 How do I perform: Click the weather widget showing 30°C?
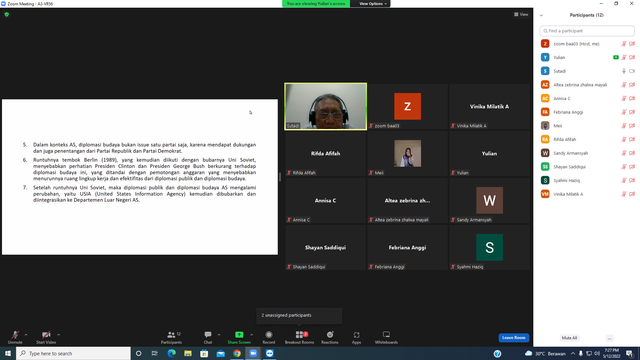546,353
